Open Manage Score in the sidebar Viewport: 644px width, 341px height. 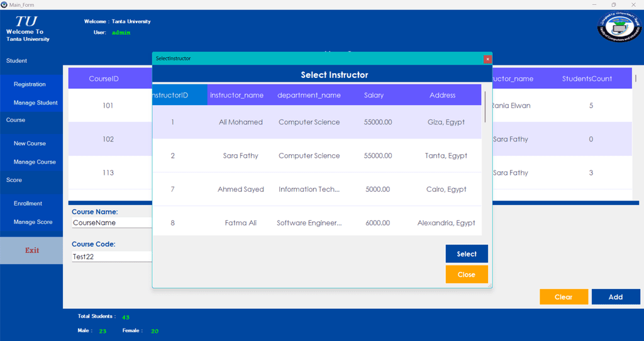[x=33, y=222]
